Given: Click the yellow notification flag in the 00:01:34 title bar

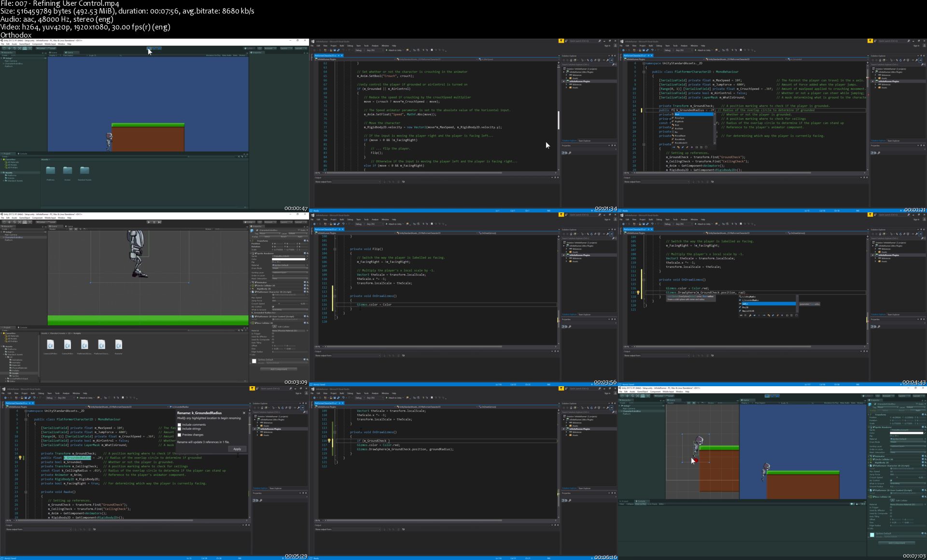Looking at the screenshot, I should pyautogui.click(x=561, y=41).
